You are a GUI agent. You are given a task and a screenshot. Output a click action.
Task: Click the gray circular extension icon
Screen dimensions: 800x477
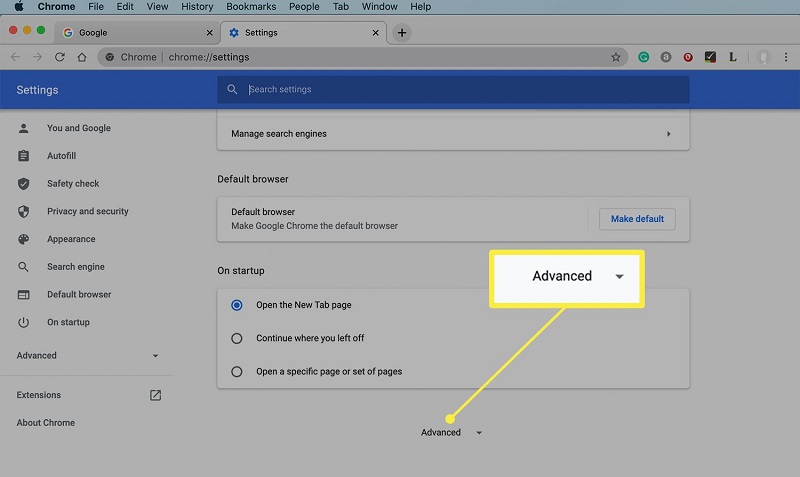pos(666,57)
